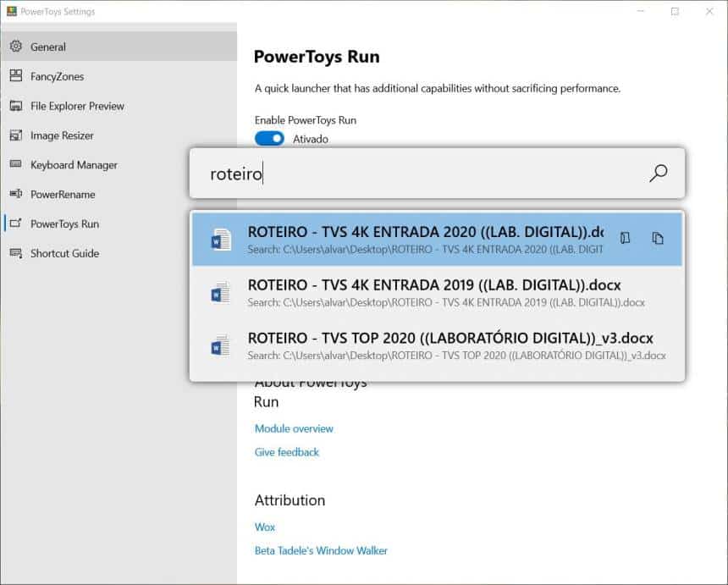The height and width of the screenshot is (585, 728).
Task: Select File Explorer Preview in sidebar
Action: [x=119, y=106]
